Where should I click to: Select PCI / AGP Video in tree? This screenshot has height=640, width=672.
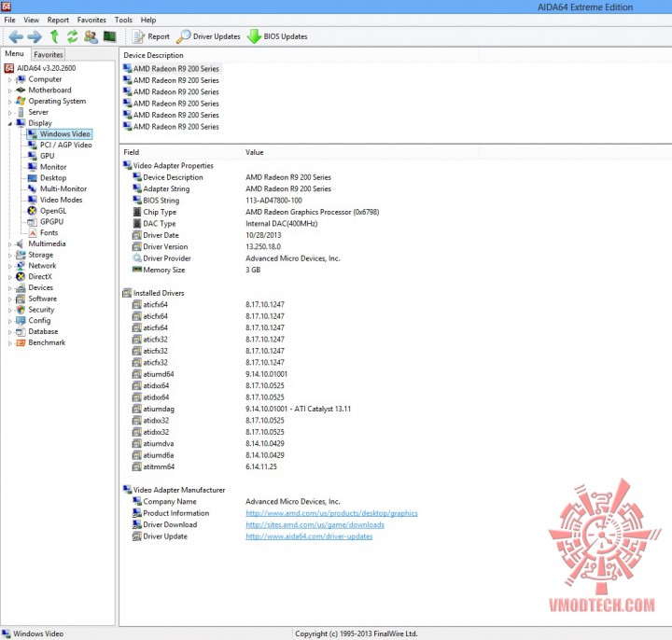pos(65,145)
